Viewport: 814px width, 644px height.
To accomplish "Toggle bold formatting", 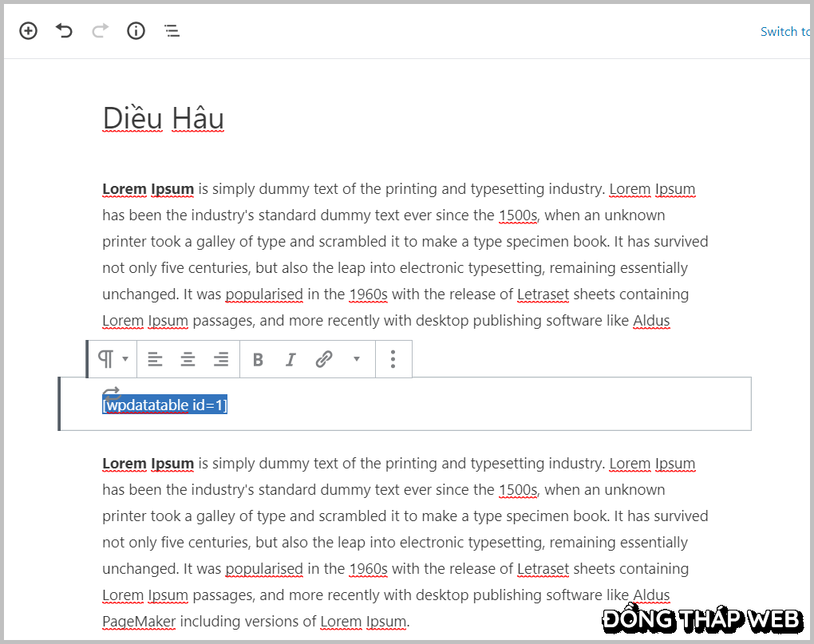I will tap(258, 359).
